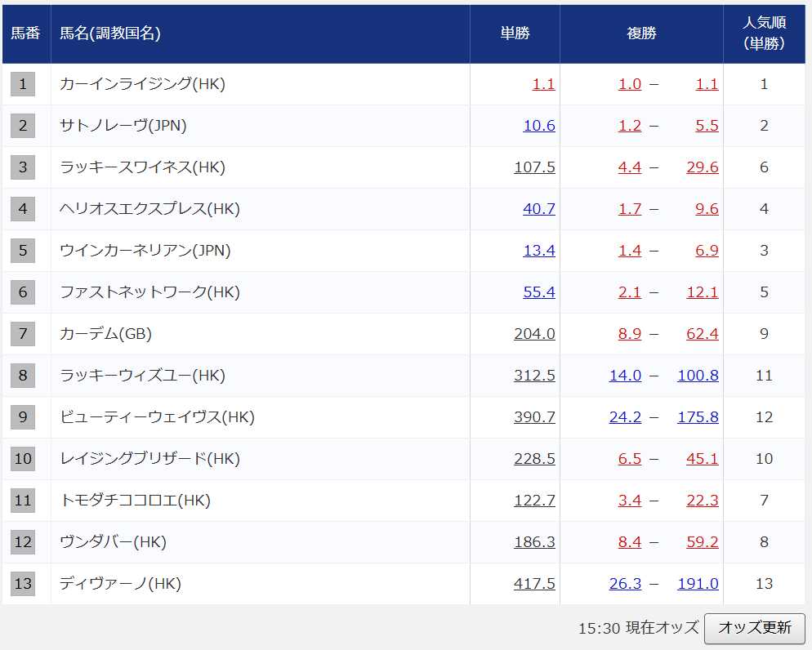Click place odds high 12.1 for ファストネットワーク
The height and width of the screenshot is (650, 812).
click(703, 292)
